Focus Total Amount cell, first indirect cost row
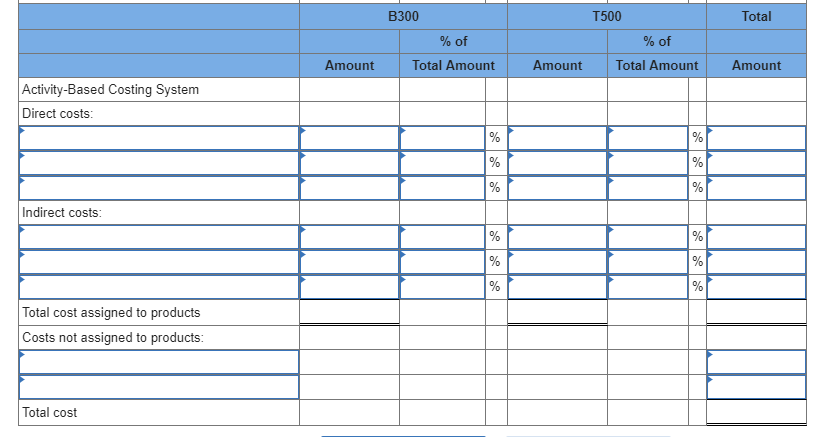 point(756,237)
